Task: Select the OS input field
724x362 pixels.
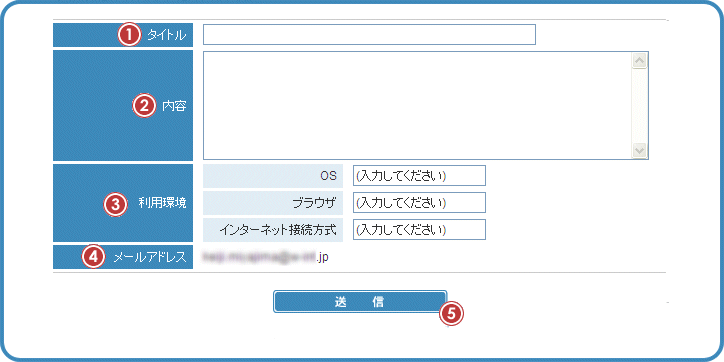Action: tap(419, 175)
